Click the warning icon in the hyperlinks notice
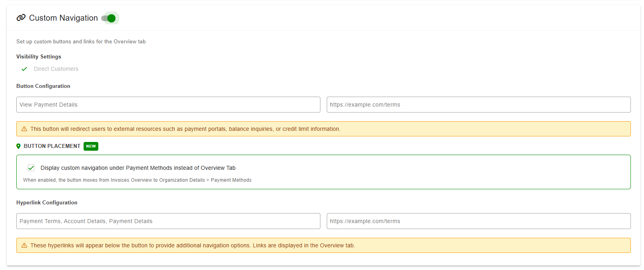Screen dimensions: 644x270 24,245
